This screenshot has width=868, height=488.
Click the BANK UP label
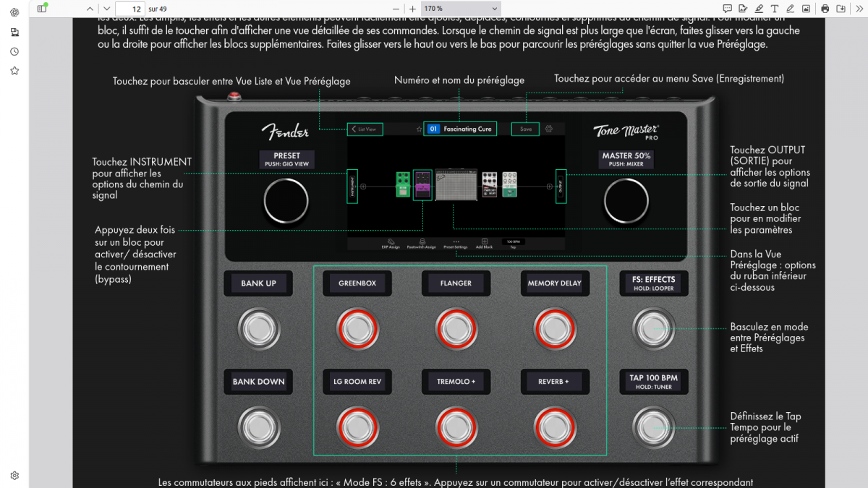[x=258, y=283]
